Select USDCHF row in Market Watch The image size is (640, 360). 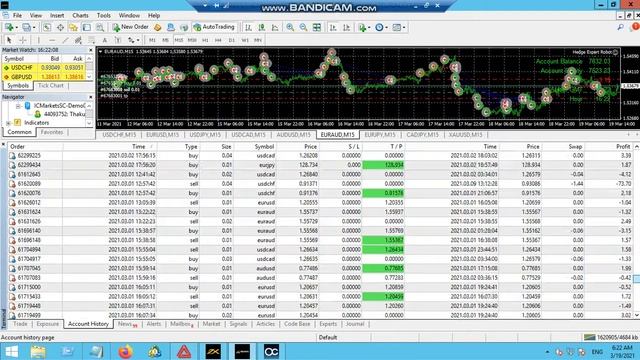tap(44, 67)
